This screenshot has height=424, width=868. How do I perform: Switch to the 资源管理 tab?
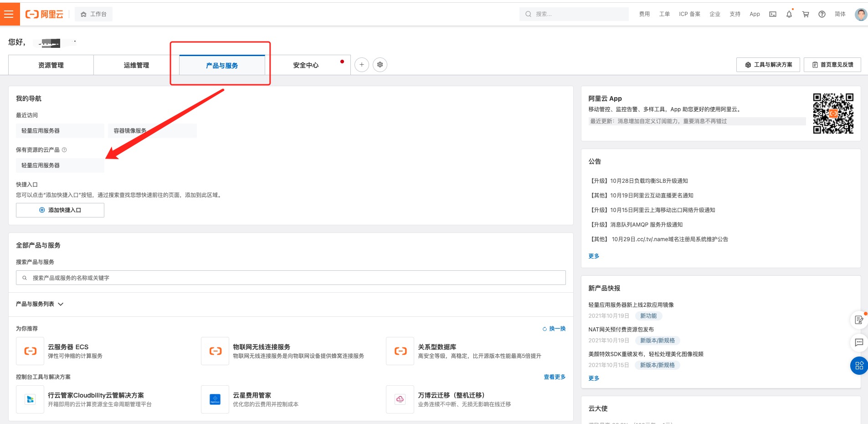coord(51,65)
